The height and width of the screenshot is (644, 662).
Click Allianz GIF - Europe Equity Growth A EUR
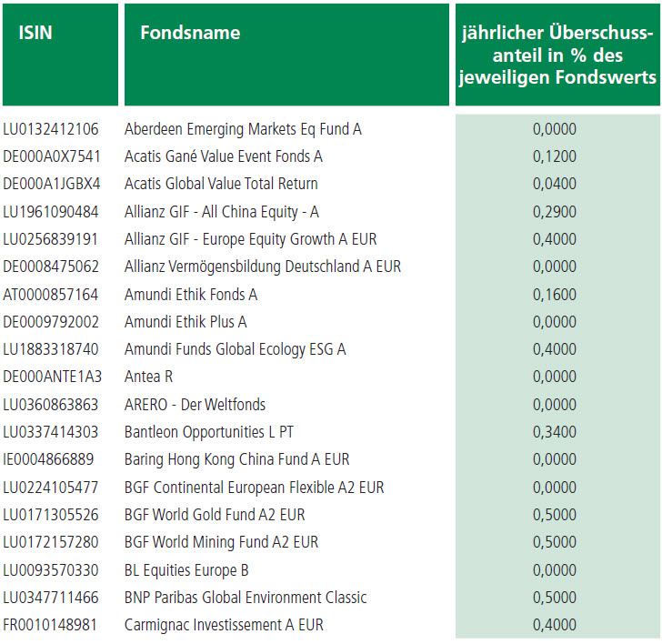coord(250,239)
